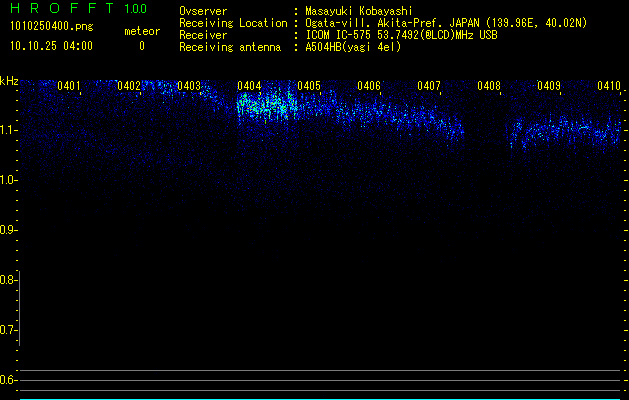Screen dimensions: 629x400
Task: Click the 0405 time marker
Action: pos(309,86)
